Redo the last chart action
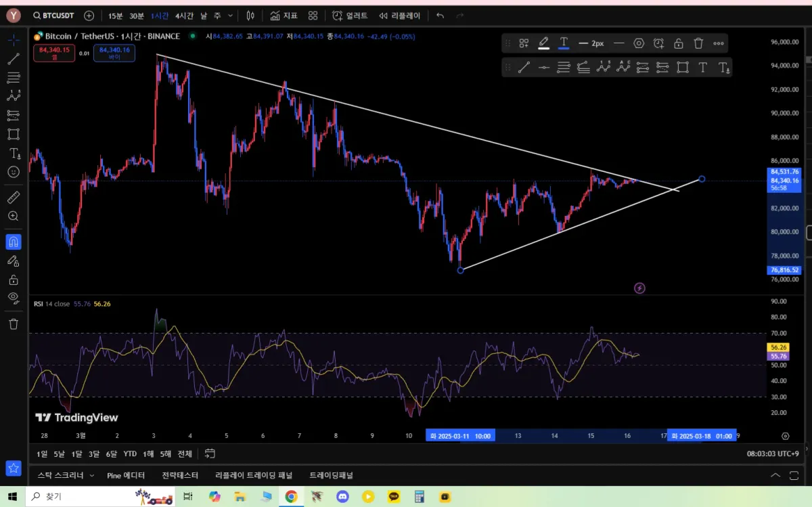The width and height of the screenshot is (812, 507). coord(460,16)
